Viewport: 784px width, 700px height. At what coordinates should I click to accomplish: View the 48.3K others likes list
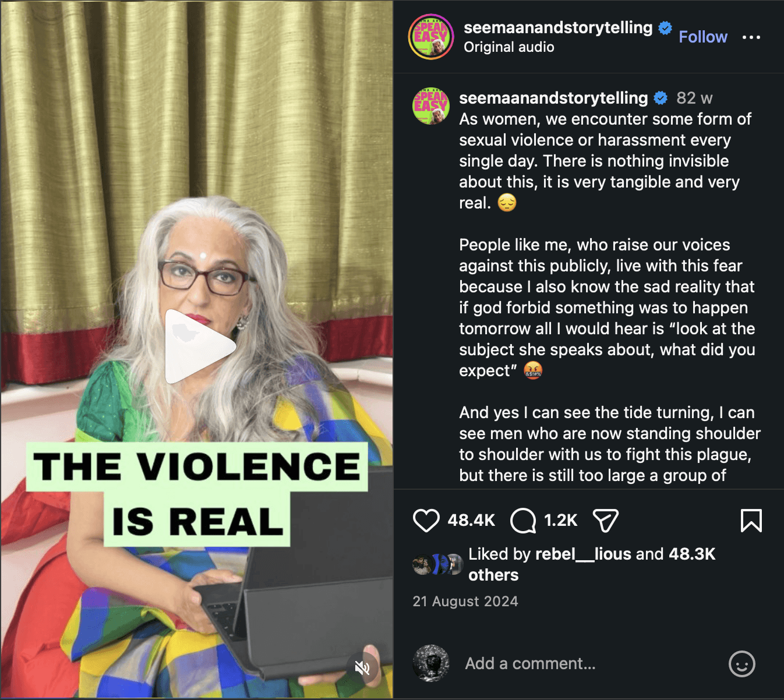(592, 564)
